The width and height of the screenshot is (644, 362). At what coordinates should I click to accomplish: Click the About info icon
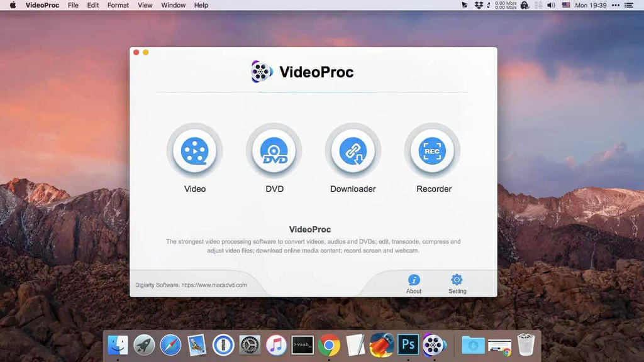tap(414, 280)
